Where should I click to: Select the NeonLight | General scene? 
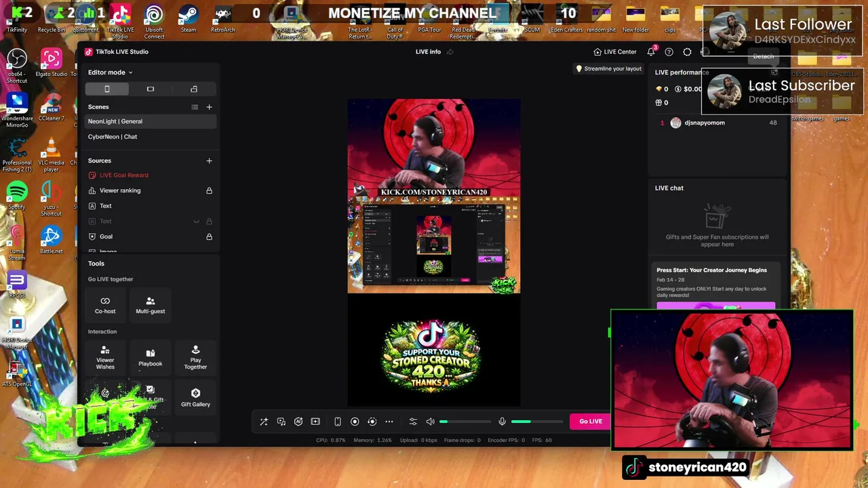click(x=151, y=121)
